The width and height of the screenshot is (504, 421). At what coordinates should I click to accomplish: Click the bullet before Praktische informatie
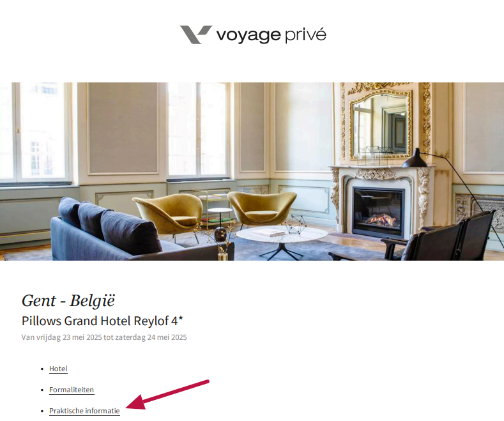point(42,411)
